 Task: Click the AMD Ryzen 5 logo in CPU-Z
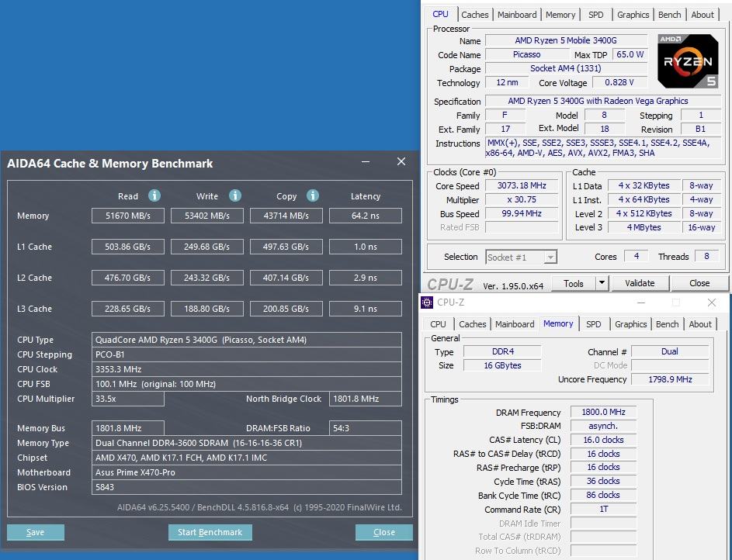(x=688, y=61)
